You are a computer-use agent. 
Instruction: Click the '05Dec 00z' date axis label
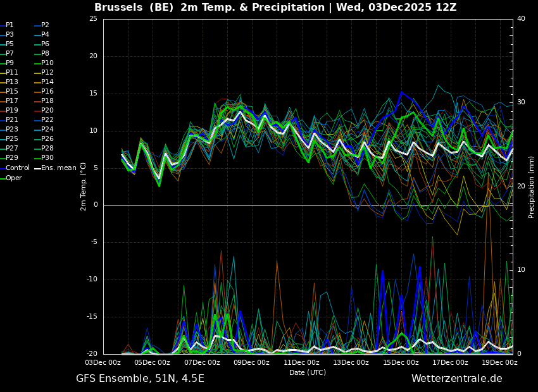coord(153,362)
